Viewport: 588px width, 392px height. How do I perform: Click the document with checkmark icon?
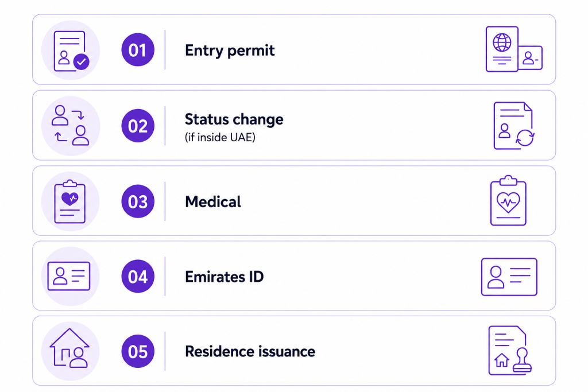(71, 51)
